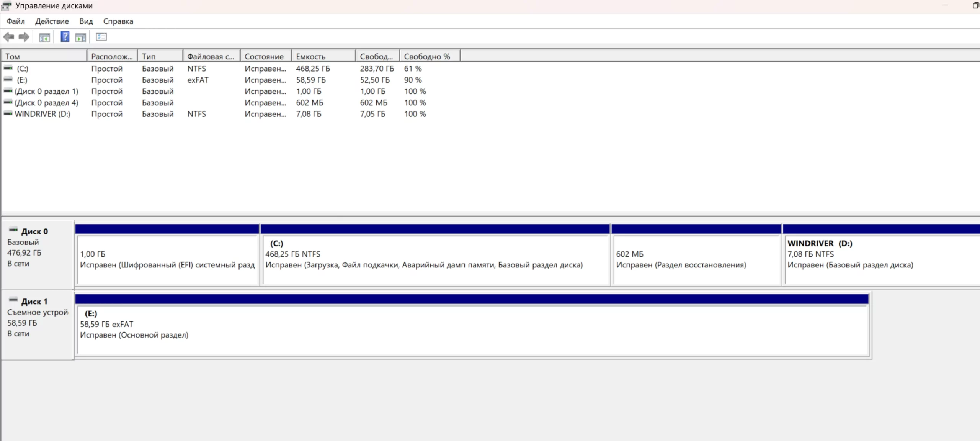Open the blue Help question-mark icon
The width and height of the screenshot is (980, 441).
click(x=65, y=37)
